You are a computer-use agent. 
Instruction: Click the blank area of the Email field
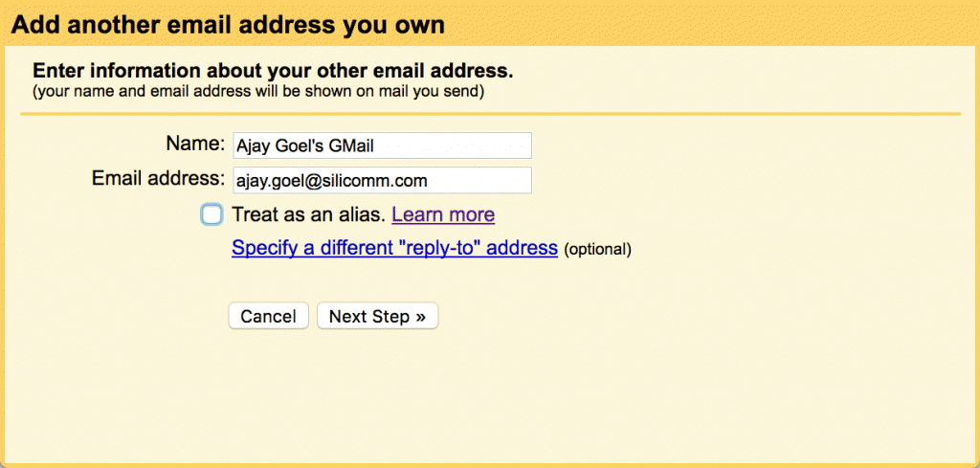tap(480, 181)
